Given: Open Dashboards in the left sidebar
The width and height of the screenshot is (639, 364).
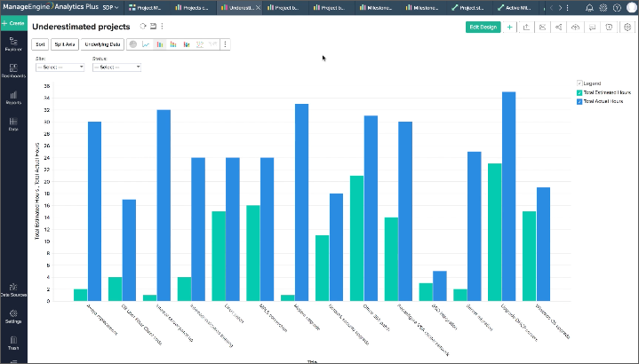Looking at the screenshot, I should pyautogui.click(x=13, y=71).
